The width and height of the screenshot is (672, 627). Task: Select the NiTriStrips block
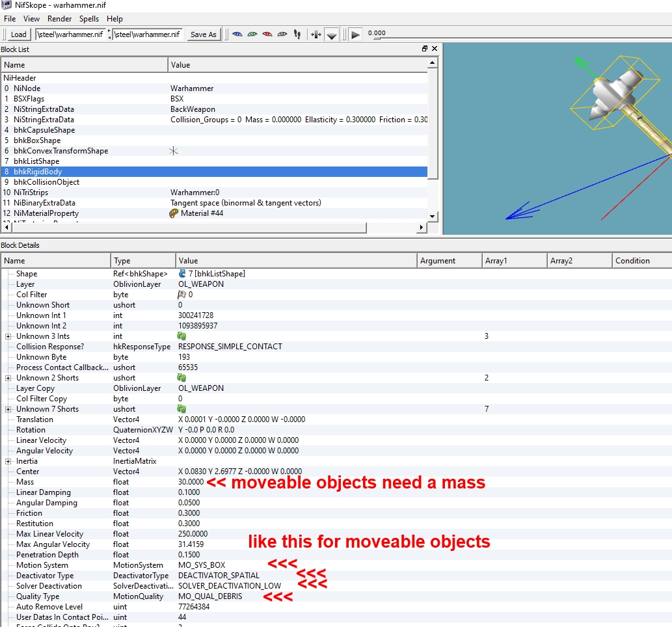[x=214, y=193]
